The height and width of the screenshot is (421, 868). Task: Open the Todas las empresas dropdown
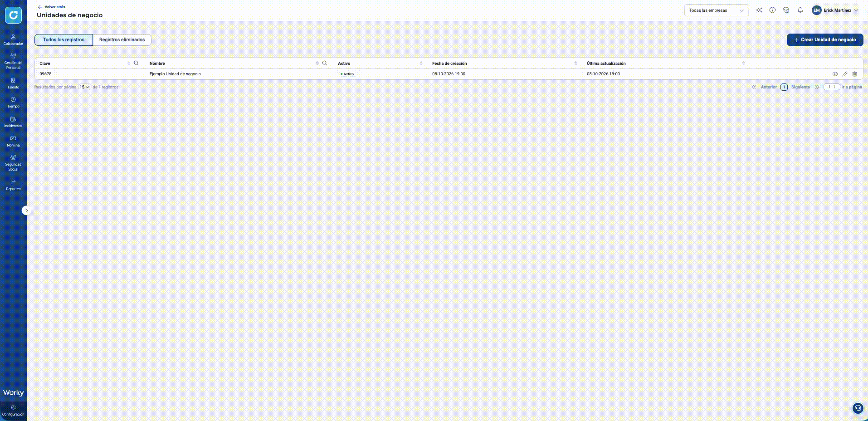pyautogui.click(x=716, y=10)
